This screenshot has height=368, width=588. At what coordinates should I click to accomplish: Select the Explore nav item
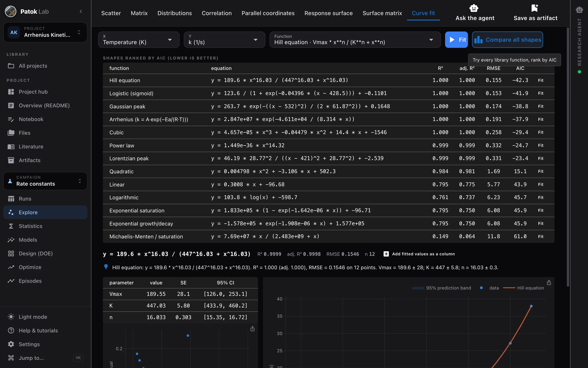pos(45,212)
